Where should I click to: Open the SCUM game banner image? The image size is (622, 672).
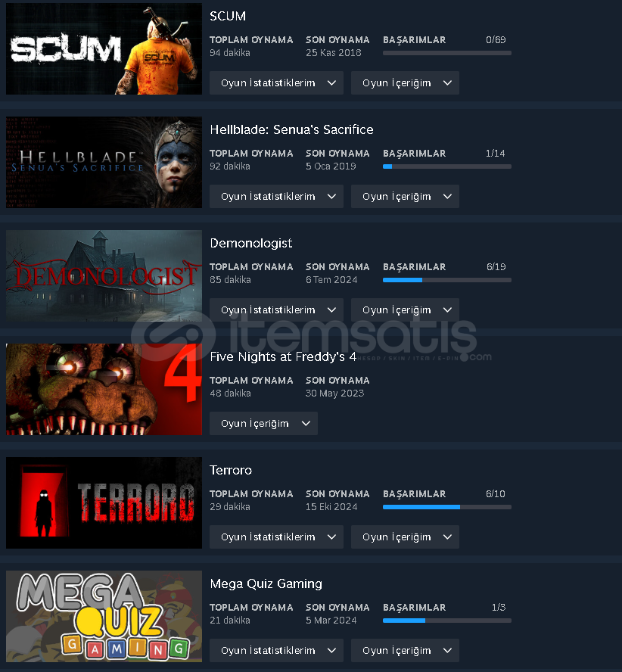pos(104,49)
